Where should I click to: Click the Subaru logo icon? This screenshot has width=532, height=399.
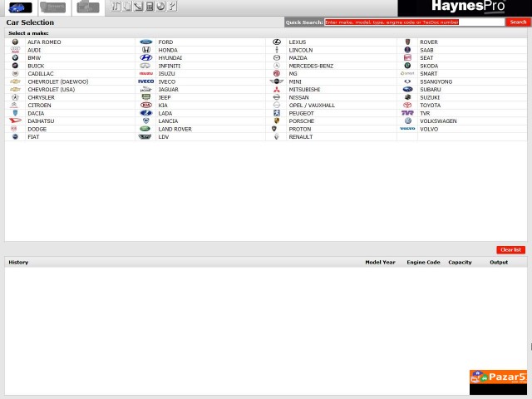(407, 90)
